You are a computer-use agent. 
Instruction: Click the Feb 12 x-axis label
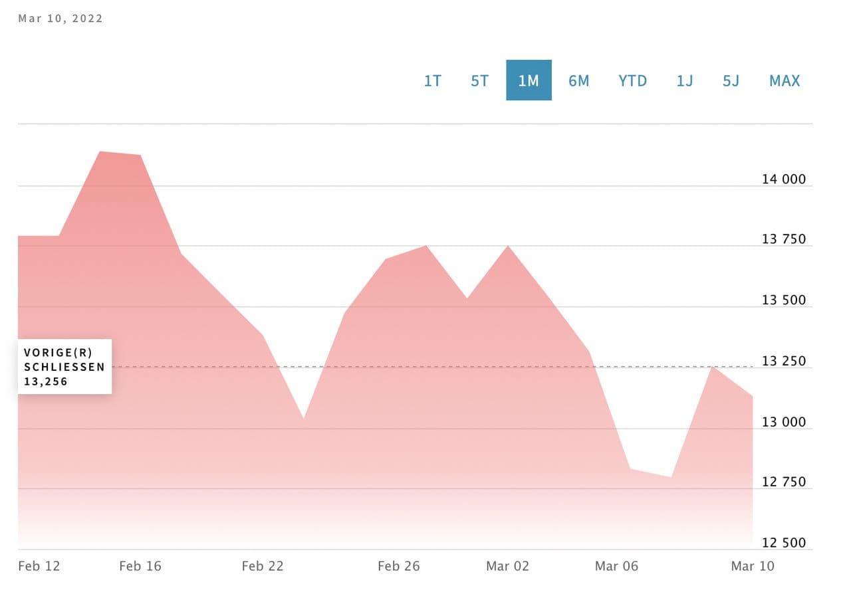(x=39, y=566)
